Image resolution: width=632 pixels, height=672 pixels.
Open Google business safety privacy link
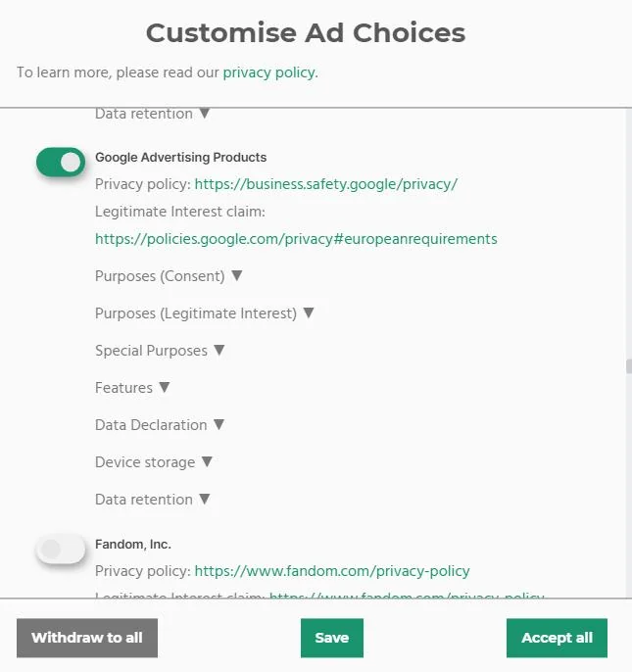325,184
